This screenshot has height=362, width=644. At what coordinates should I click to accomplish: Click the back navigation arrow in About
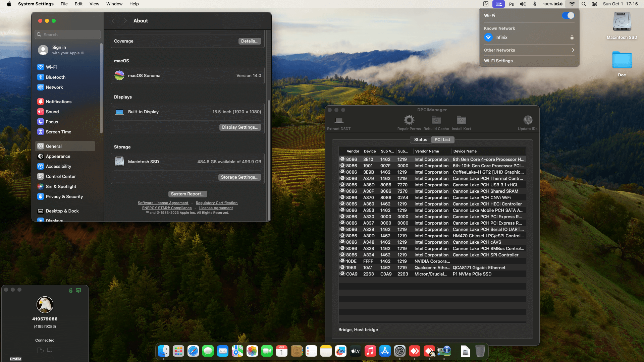click(113, 20)
